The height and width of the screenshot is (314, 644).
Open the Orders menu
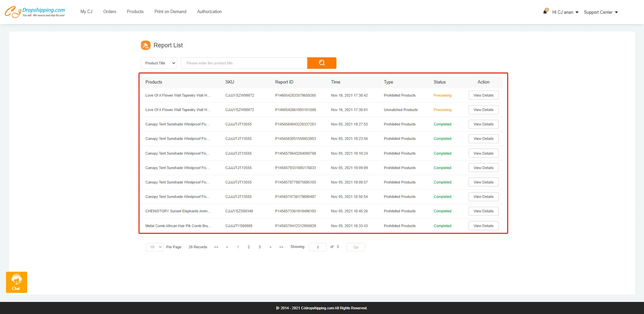[110, 11]
